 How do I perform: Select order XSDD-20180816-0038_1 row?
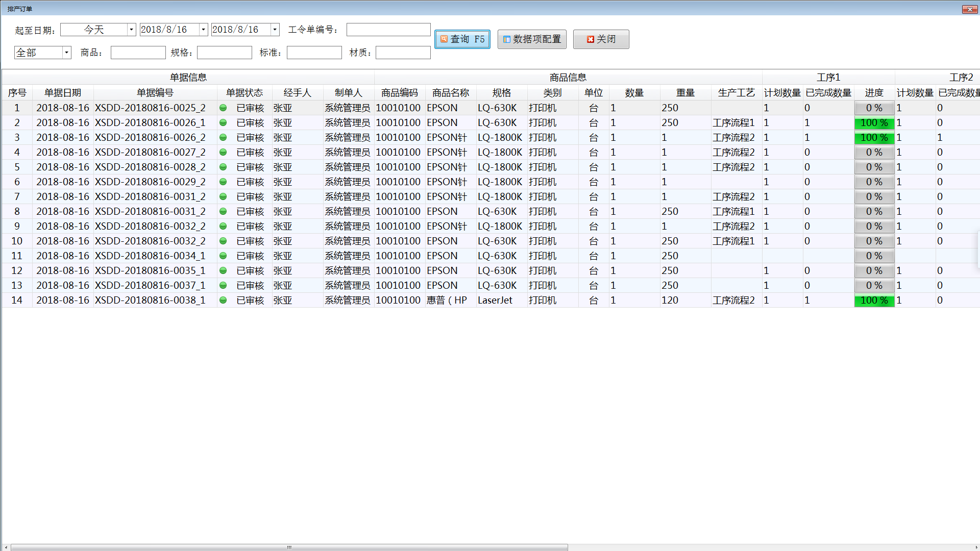click(x=150, y=300)
